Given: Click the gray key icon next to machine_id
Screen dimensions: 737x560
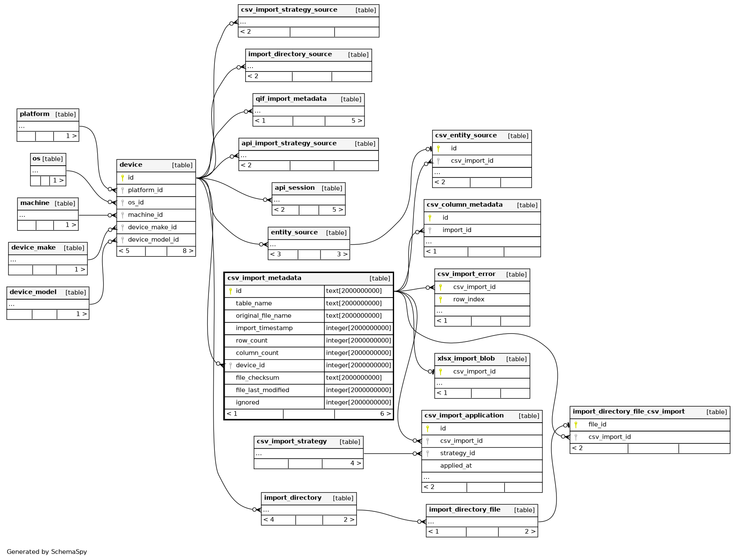Looking at the screenshot, I should [x=123, y=215].
